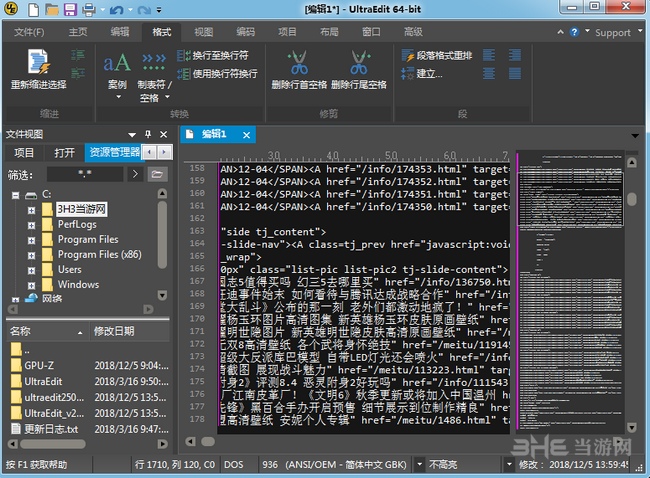Open the 项目 tab in file view

click(24, 153)
